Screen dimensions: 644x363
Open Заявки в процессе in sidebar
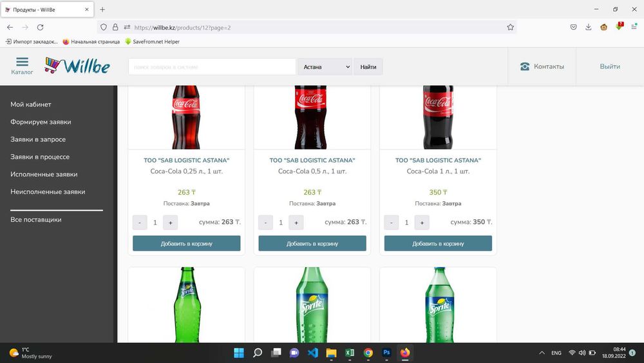40,157
